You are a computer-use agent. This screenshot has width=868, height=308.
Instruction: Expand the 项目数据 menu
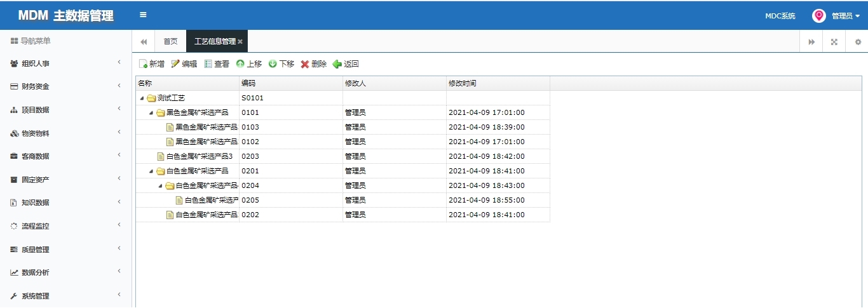pyautogui.click(x=66, y=110)
